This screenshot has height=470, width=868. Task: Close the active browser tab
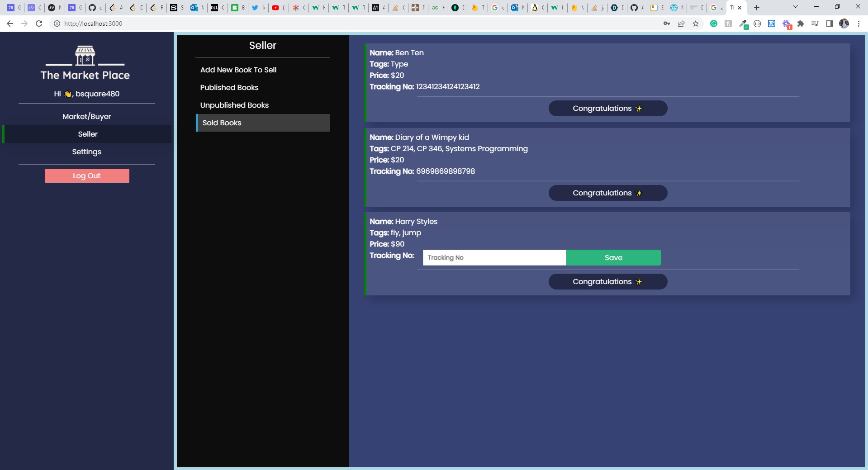[x=740, y=8]
